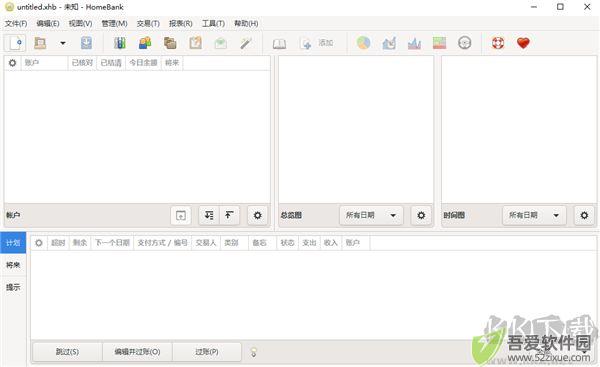Open the vehicle cost report icon
The image size is (600, 367).
(465, 43)
